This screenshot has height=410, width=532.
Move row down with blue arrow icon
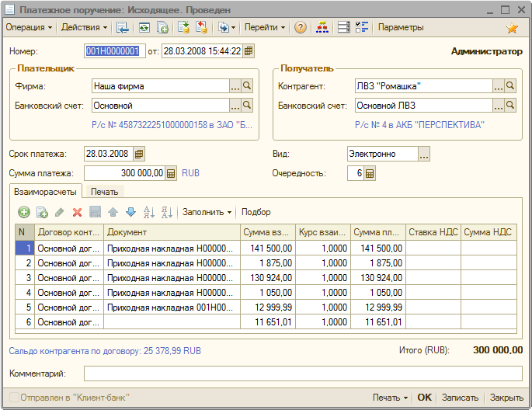(x=130, y=212)
